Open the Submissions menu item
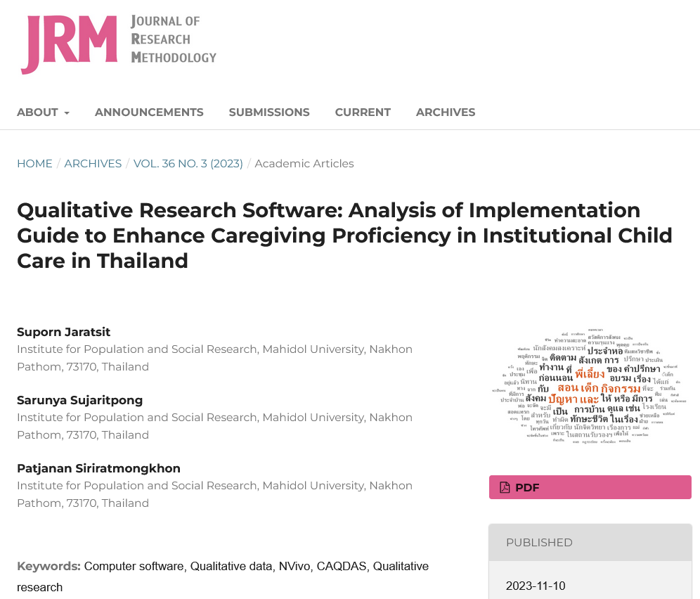Screen dimensions: 700x599 tap(269, 112)
